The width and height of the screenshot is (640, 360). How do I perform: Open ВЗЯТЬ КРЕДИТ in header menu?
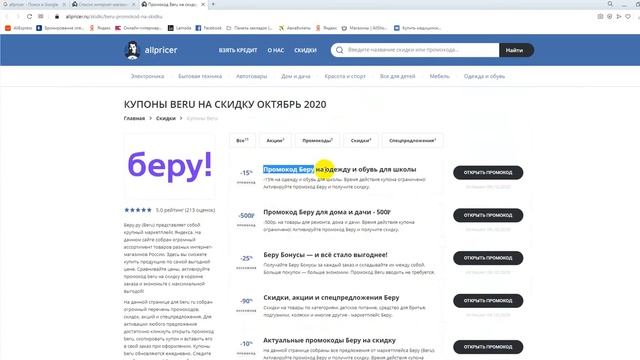click(x=238, y=50)
